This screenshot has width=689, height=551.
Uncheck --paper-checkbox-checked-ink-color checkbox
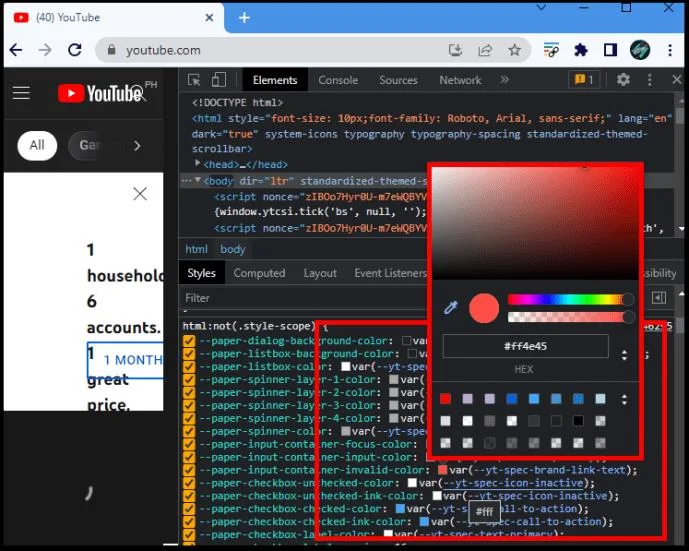tap(189, 522)
